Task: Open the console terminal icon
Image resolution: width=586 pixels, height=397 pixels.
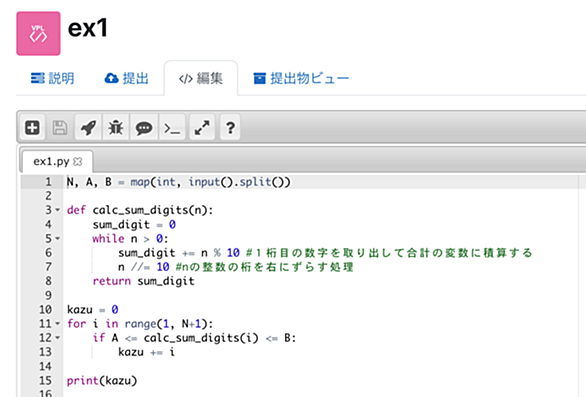Action: [172, 127]
